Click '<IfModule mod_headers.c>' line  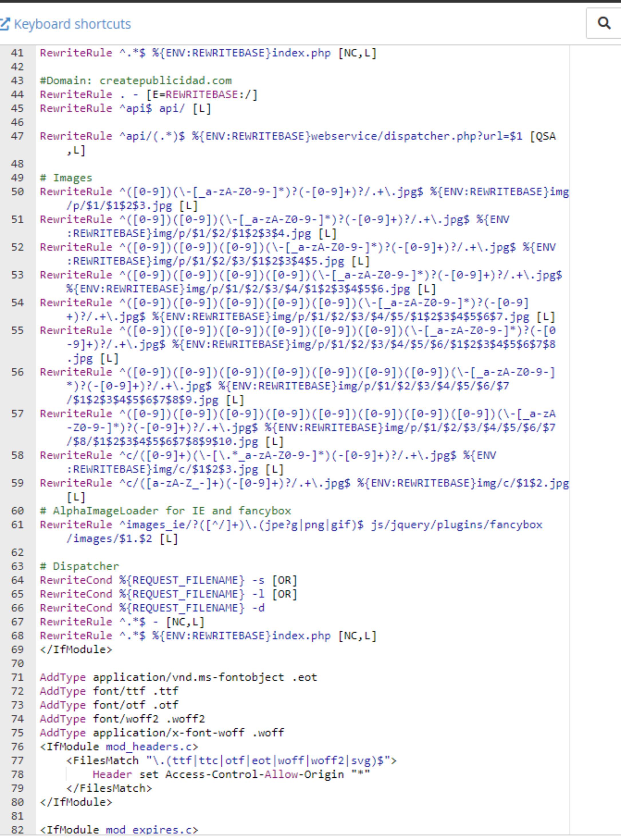coord(119,747)
